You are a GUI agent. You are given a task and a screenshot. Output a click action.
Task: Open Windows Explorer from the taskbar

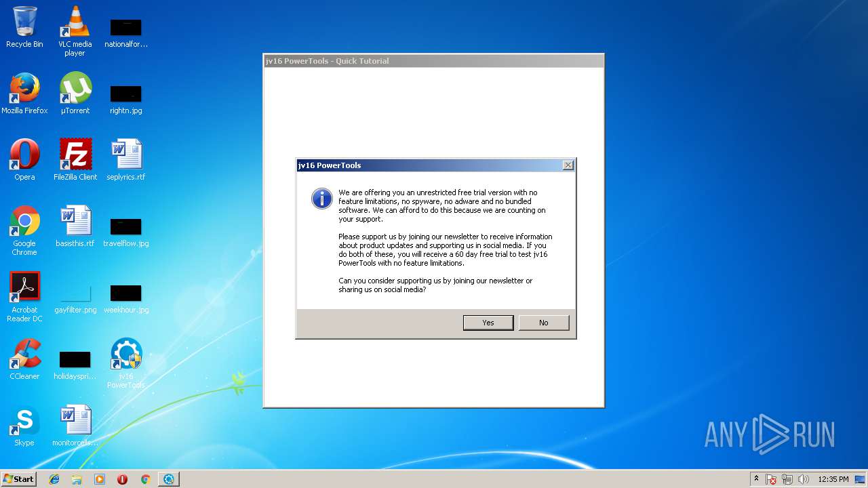coord(77,479)
